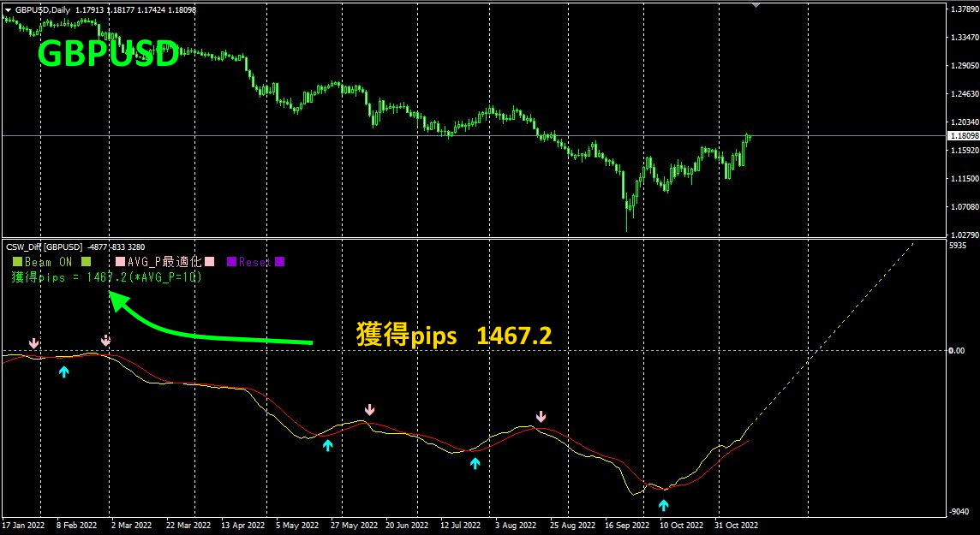Click the green 獲得pips = 1467.2 readout
Image resolution: width=980 pixels, height=535 pixels.
point(107,276)
